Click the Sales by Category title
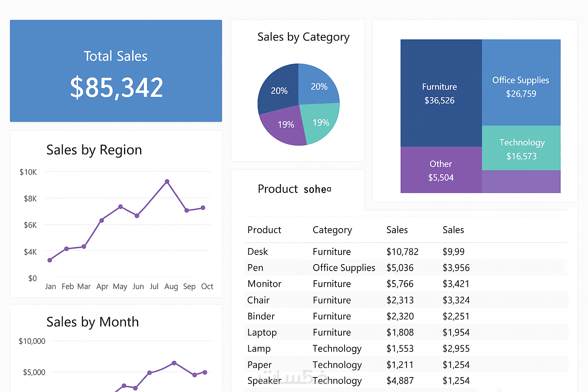This screenshot has width=588, height=392. pos(303,37)
